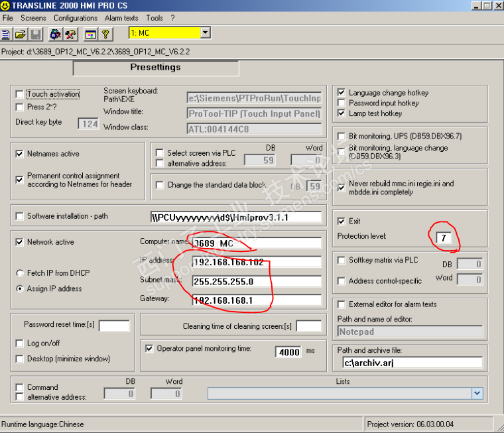Toggle Permanent control assignment checkbox
Viewport: 504px width, 433px height.
tap(20, 180)
